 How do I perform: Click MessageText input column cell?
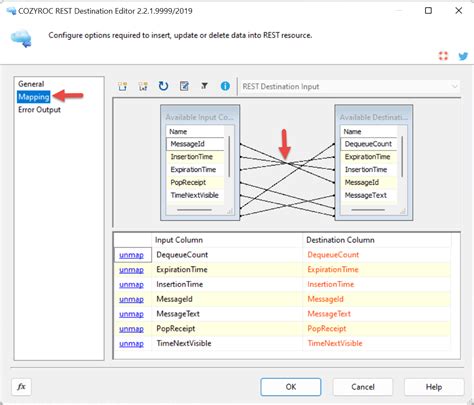click(x=227, y=314)
